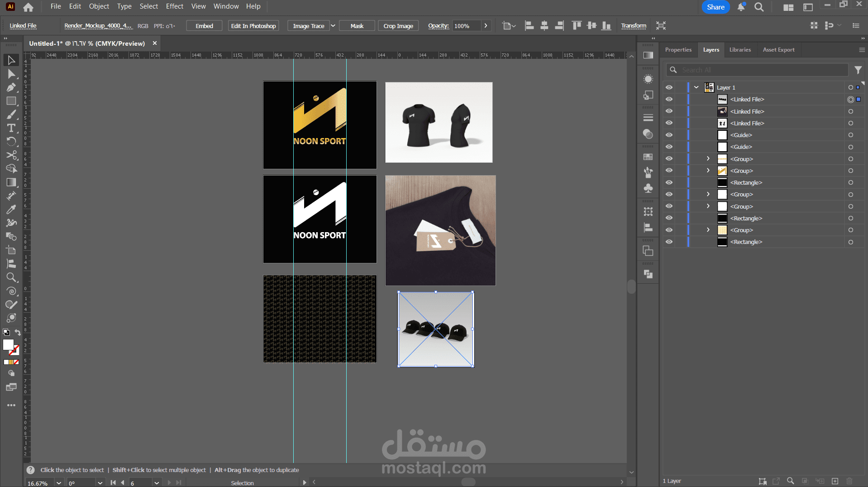Click the Vertical Align Top icon
Screen dimensions: 868x487
click(576, 26)
